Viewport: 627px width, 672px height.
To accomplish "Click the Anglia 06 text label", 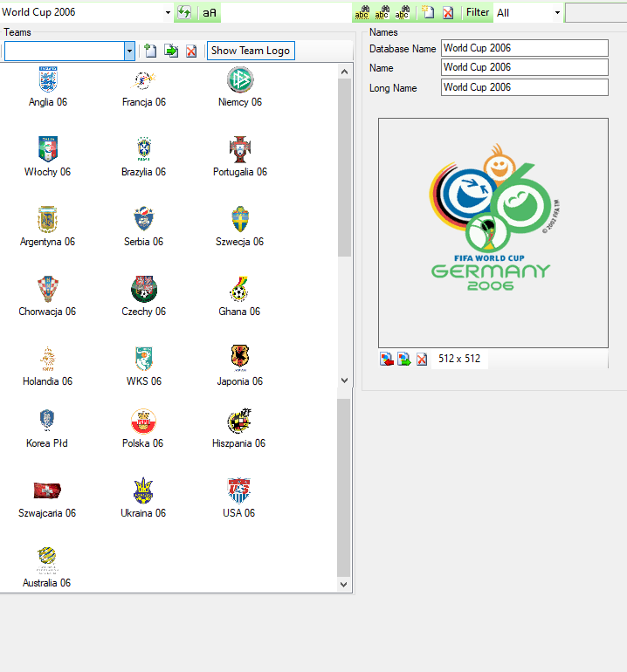I will 48,102.
